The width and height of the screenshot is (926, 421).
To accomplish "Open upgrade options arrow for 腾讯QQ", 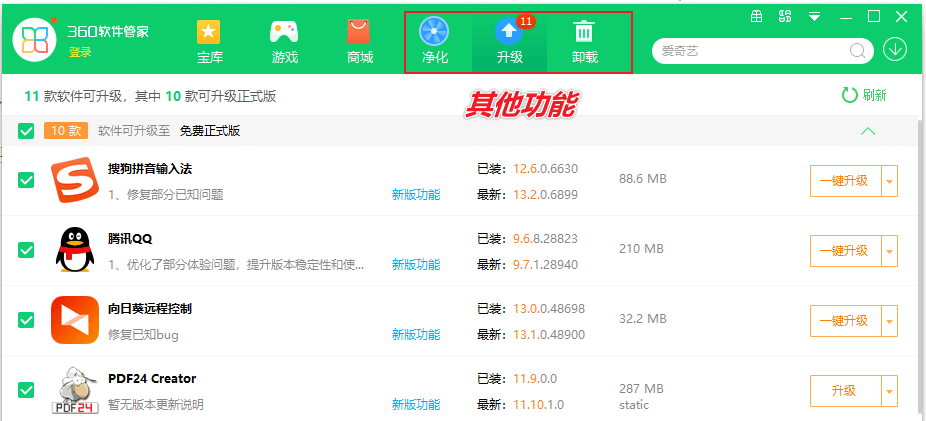I will [x=889, y=251].
